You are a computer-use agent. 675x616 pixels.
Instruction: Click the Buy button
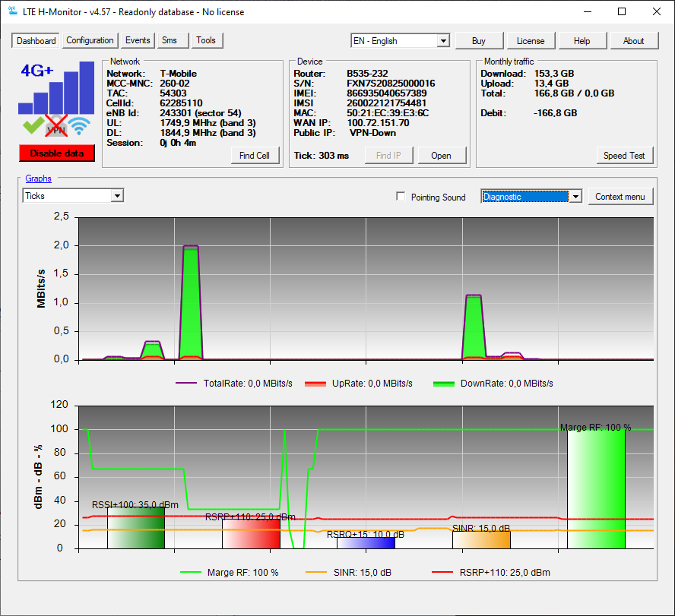pos(479,41)
